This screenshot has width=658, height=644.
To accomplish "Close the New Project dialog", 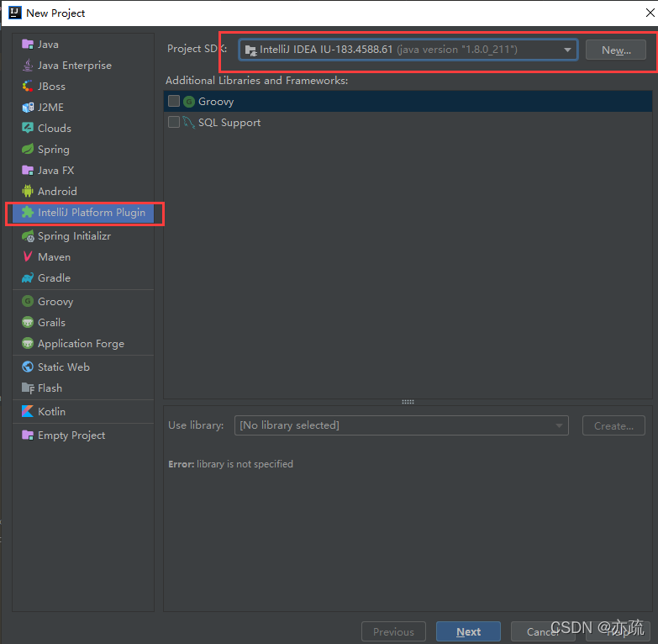I will 650,13.
